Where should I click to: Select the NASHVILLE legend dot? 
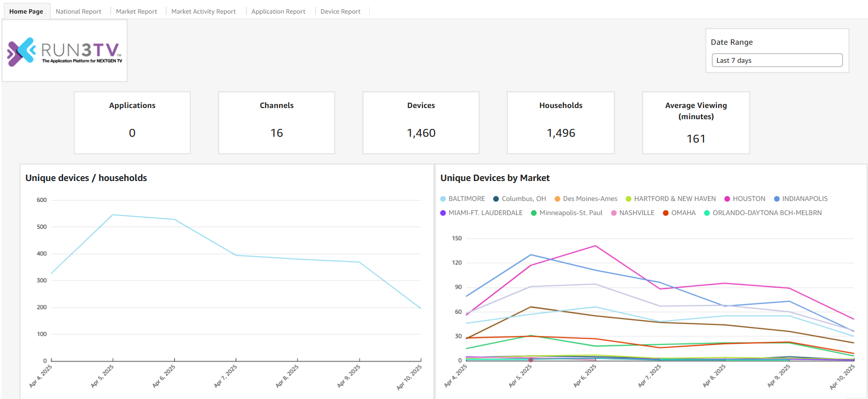pyautogui.click(x=614, y=213)
